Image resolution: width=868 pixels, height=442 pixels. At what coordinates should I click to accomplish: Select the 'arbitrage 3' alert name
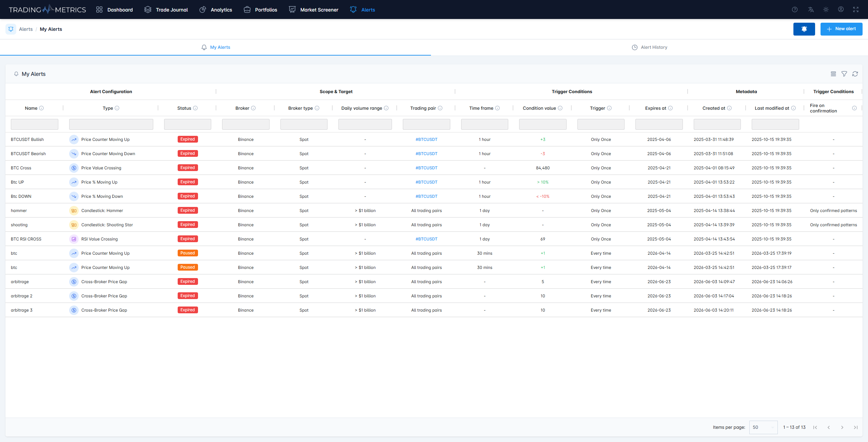[22, 310]
